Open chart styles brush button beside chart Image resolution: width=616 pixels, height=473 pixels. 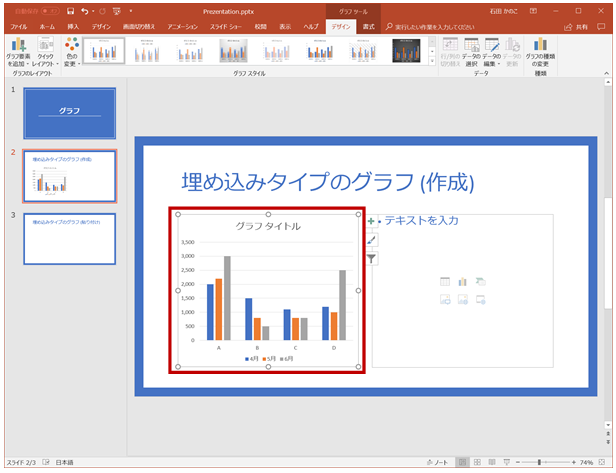coord(371,240)
